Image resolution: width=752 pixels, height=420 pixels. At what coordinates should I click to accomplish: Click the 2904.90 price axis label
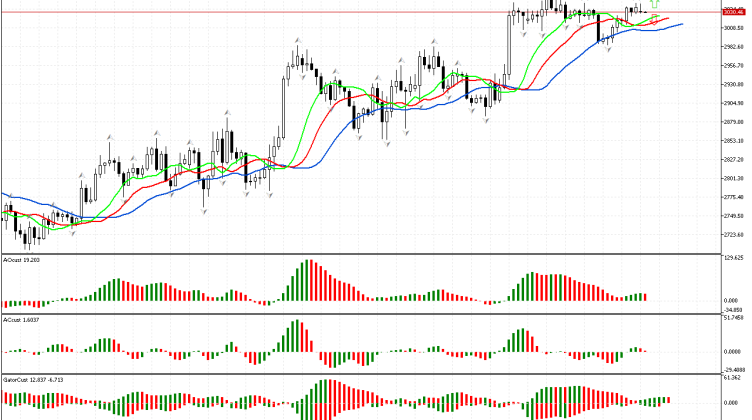(x=733, y=103)
